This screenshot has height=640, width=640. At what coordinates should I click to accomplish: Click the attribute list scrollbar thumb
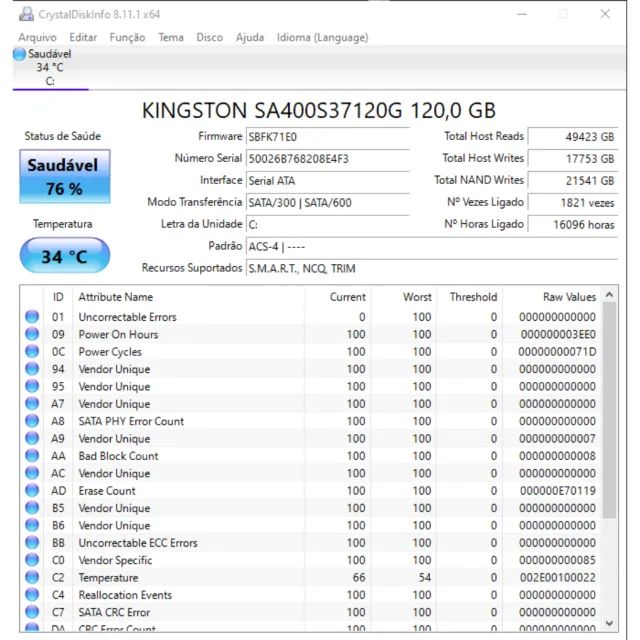click(x=609, y=410)
